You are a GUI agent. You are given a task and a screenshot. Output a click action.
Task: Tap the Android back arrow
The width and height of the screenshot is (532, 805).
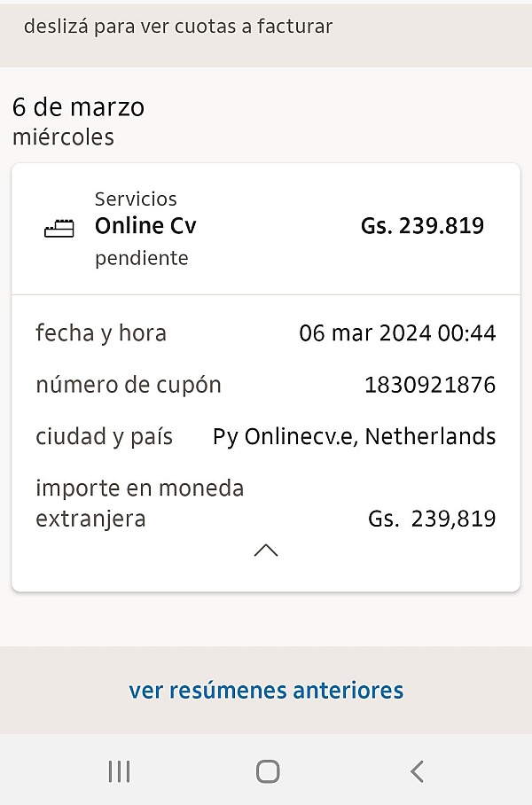point(417,771)
